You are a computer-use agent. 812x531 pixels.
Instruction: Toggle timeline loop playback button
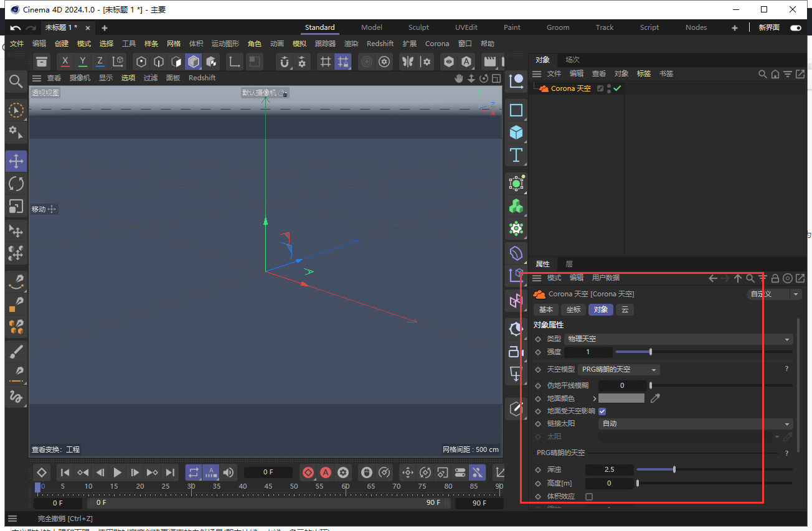click(x=193, y=472)
